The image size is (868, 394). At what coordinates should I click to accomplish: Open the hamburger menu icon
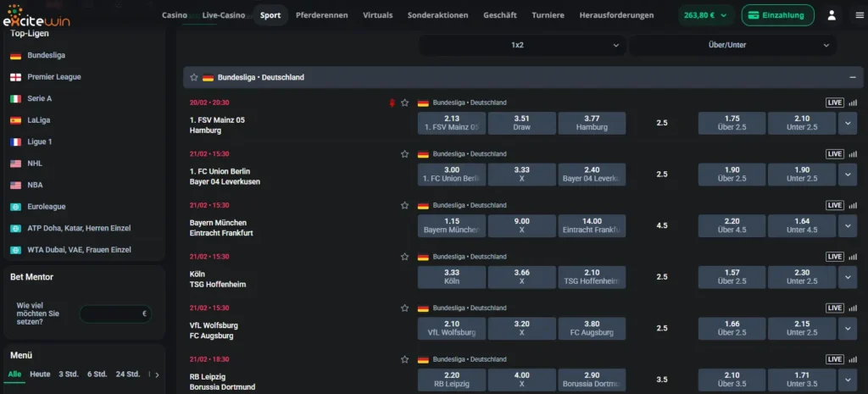point(860,15)
